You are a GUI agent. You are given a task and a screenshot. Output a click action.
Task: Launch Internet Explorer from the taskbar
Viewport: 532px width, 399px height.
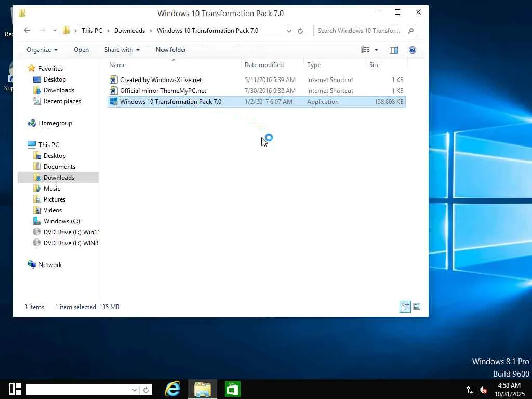tap(172, 389)
